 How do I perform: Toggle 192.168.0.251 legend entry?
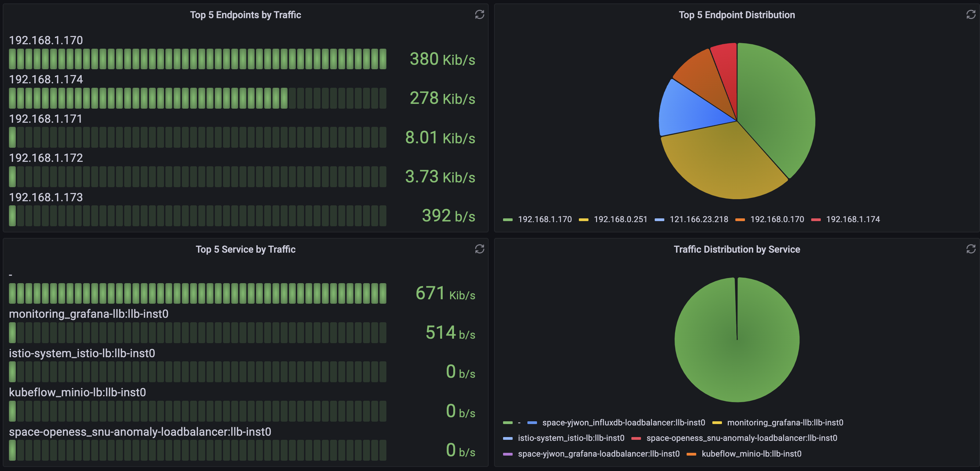(620, 219)
